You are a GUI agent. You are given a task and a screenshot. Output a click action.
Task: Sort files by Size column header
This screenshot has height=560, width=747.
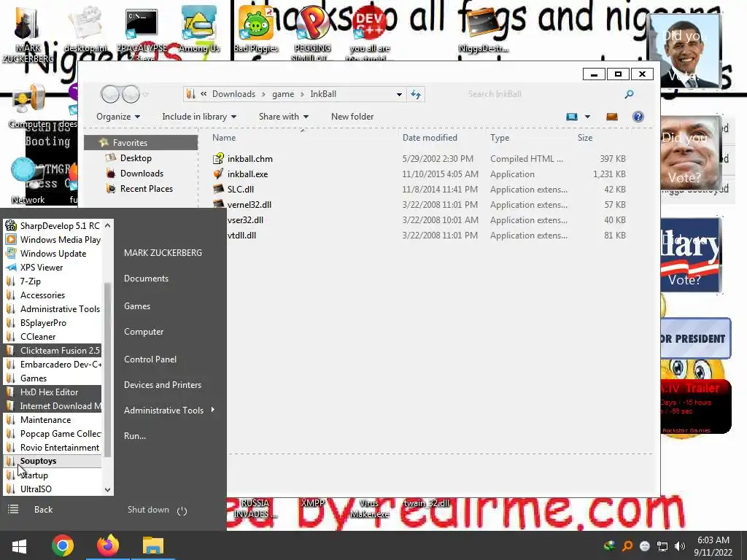tap(585, 138)
